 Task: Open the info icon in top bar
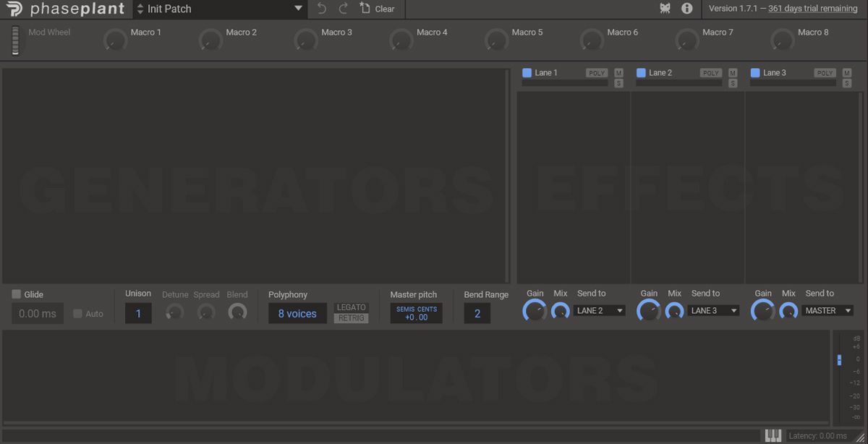(687, 9)
